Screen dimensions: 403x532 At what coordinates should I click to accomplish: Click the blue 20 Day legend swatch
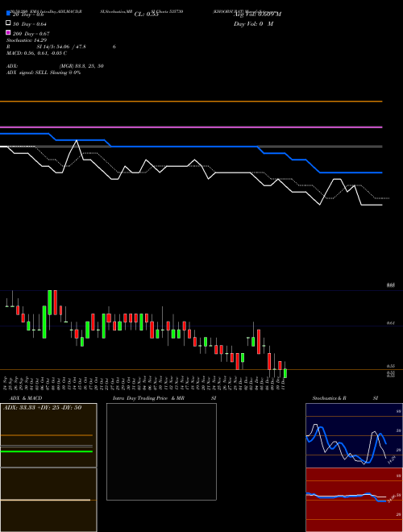(x=9, y=13)
